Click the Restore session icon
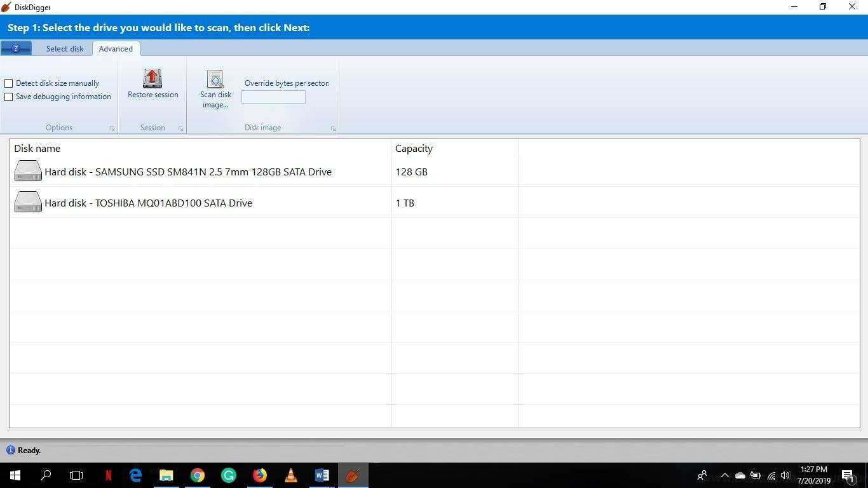Viewport: 868px width, 488px height. click(x=153, y=78)
